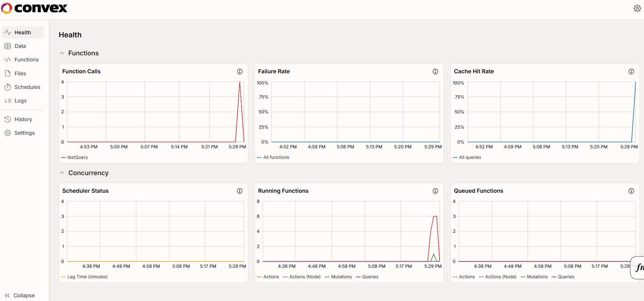
Task: Toggle All queries legend in Cache Hit Rate
Action: coord(467,157)
